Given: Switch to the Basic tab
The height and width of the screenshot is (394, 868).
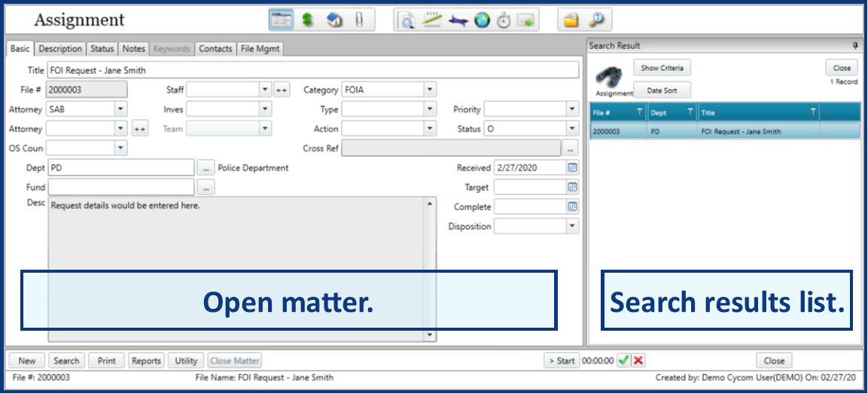Looking at the screenshot, I should 20,49.
